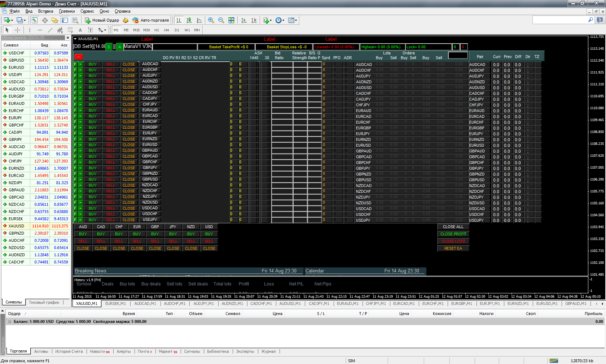Select XAUUSD row in Market Watch
Screen dimensions: 606x364
pos(36,226)
